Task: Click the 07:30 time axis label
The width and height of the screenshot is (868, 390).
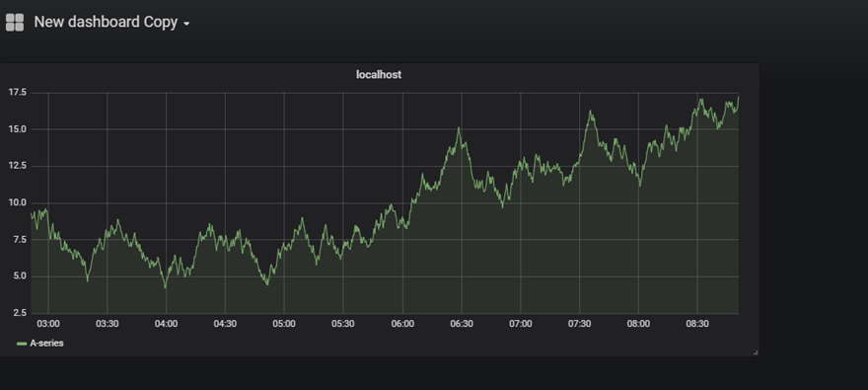Action: pyautogui.click(x=579, y=324)
